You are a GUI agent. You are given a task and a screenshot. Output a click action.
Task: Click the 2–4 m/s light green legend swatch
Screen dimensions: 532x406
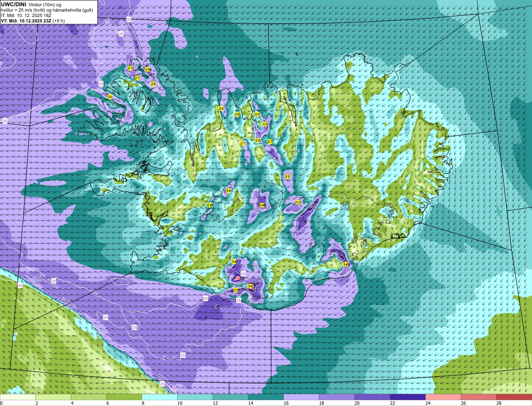pyautogui.click(x=54, y=397)
